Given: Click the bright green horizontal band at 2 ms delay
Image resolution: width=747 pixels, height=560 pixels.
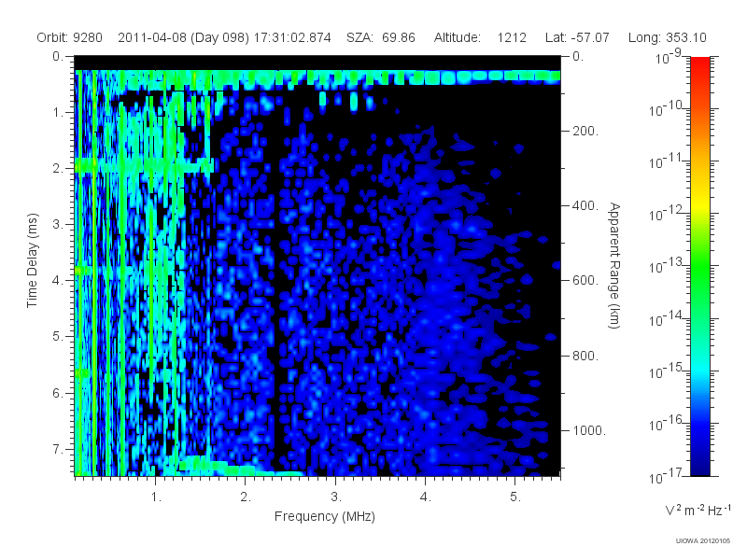Looking at the screenshot, I should coord(143,167).
